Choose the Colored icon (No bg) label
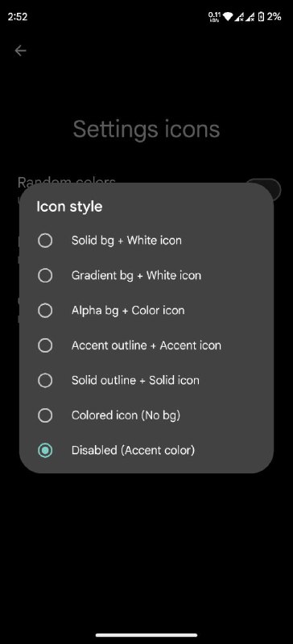The width and height of the screenshot is (293, 644). [x=126, y=415]
